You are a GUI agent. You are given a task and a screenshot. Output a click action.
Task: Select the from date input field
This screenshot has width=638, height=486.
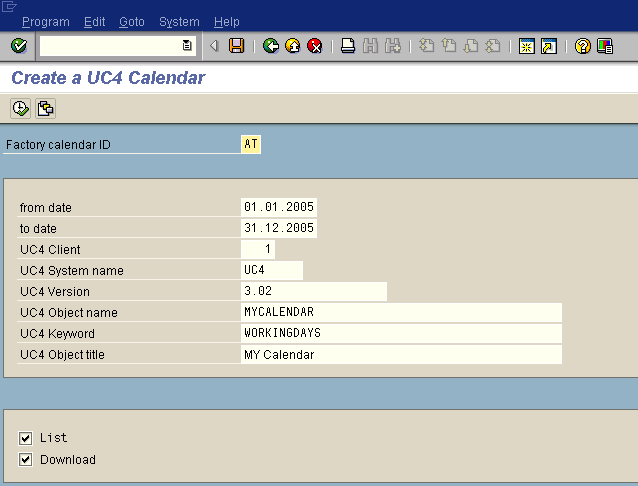(x=279, y=207)
